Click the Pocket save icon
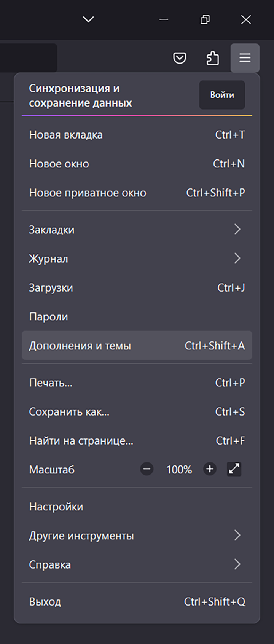This screenshot has height=644, width=274. coord(180,58)
